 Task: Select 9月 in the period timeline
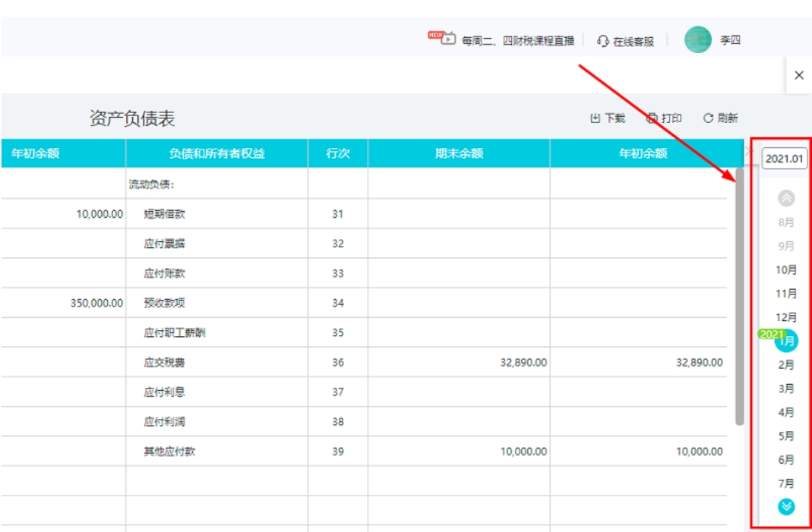[x=786, y=247]
